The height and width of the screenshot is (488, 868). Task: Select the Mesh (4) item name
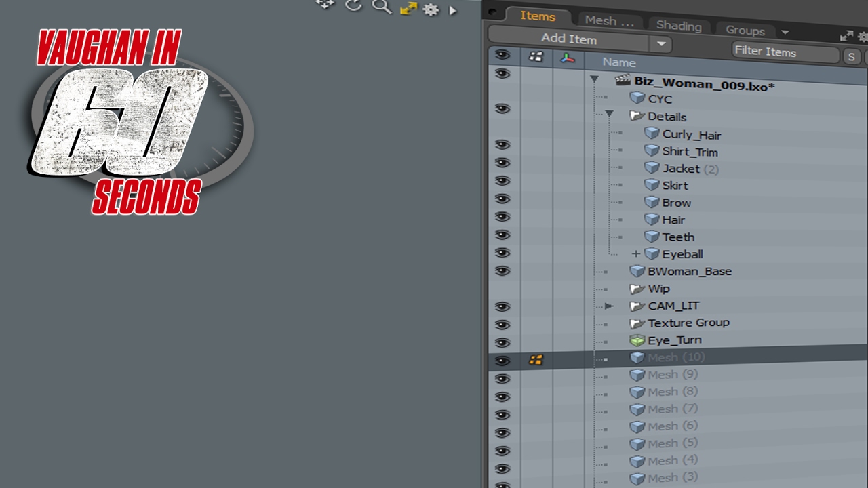[673, 460]
